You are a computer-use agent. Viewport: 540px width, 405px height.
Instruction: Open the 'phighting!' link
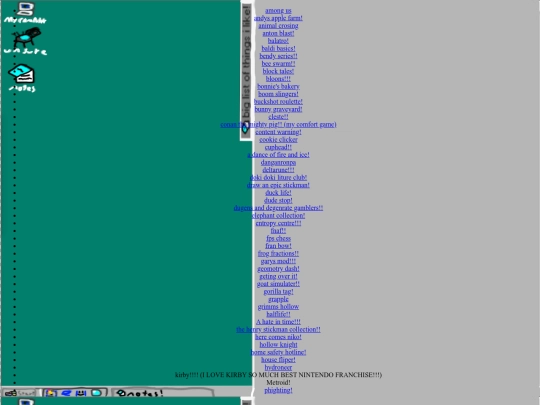[x=278, y=390]
